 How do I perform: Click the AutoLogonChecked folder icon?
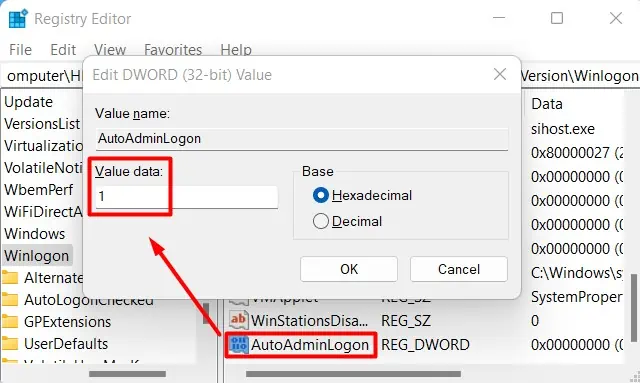click(10, 300)
